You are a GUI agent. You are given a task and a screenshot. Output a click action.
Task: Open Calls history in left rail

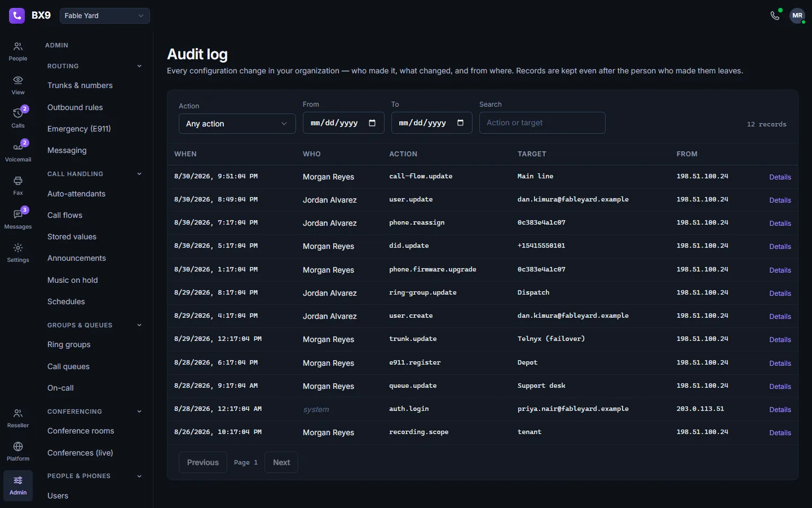(x=18, y=119)
